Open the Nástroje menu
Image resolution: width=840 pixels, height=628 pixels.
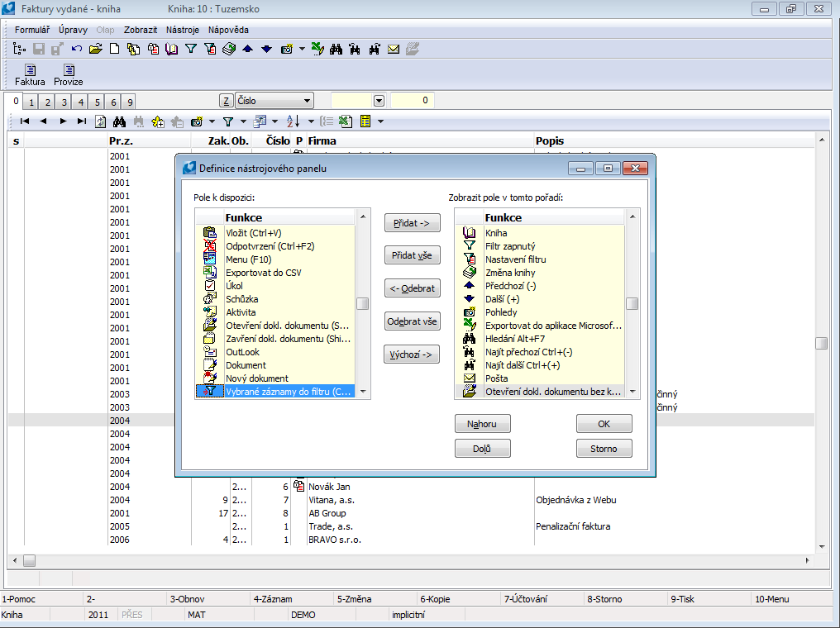(x=182, y=30)
